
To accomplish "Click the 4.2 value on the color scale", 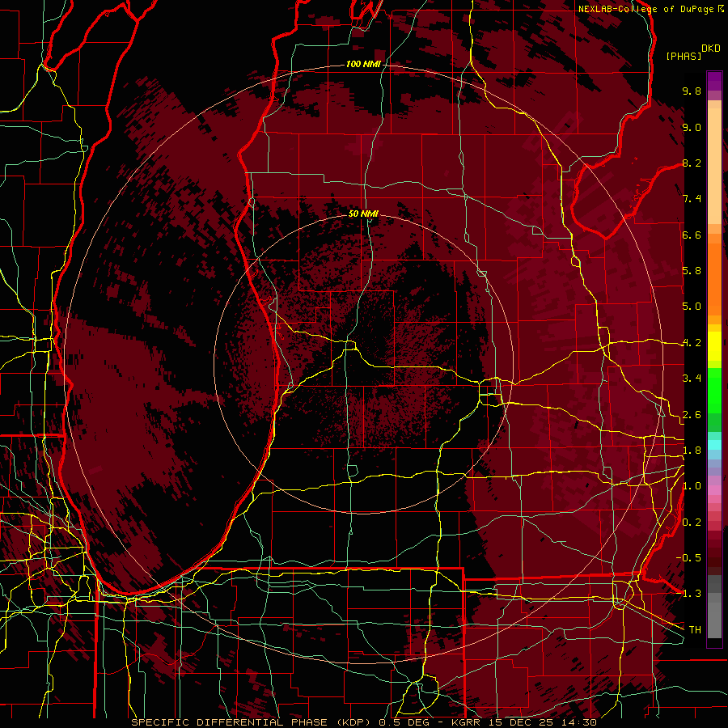I will pyautogui.click(x=692, y=343).
